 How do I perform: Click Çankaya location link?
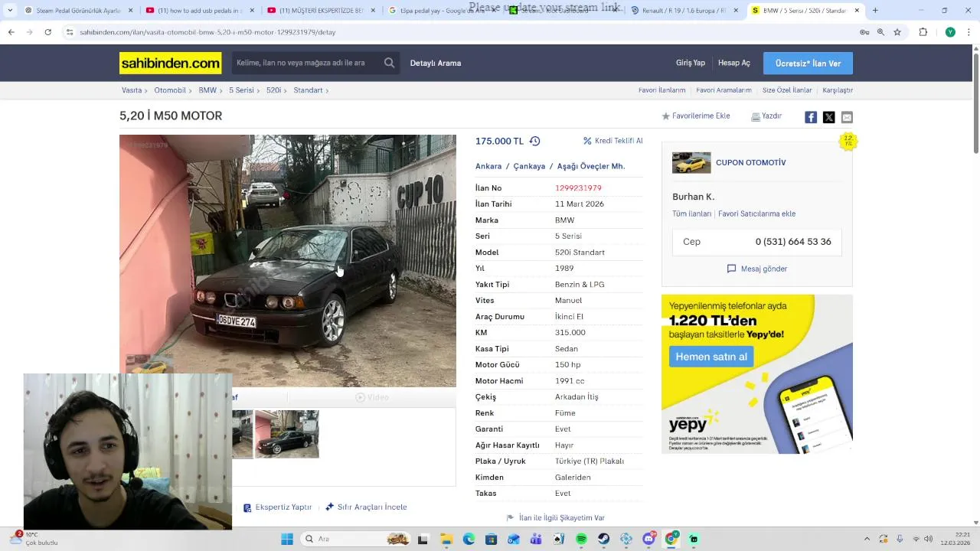coord(529,166)
